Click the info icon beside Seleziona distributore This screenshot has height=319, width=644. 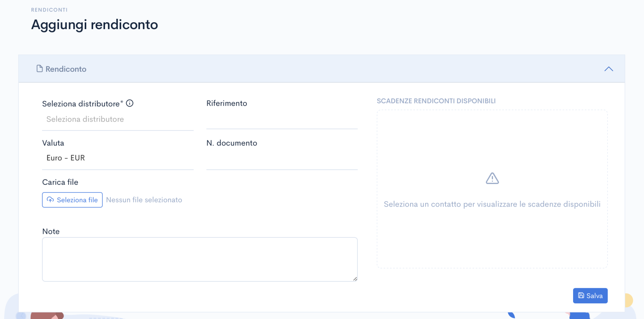(130, 103)
